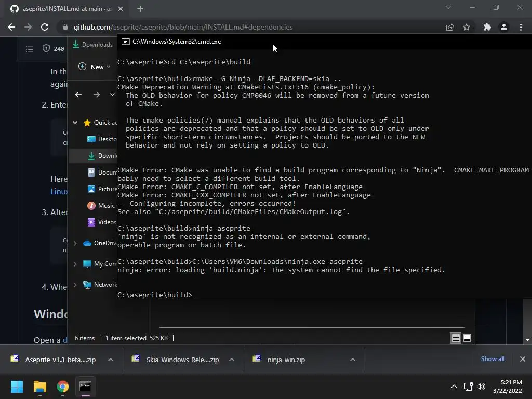Select Desktop in navigation pane
This screenshot has width=532, height=399.
[102, 139]
